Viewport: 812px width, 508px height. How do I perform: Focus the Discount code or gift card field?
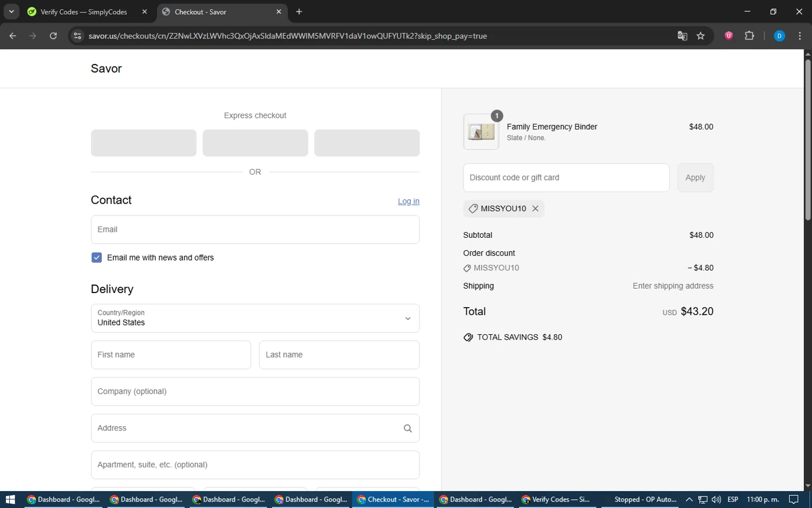[566, 178]
